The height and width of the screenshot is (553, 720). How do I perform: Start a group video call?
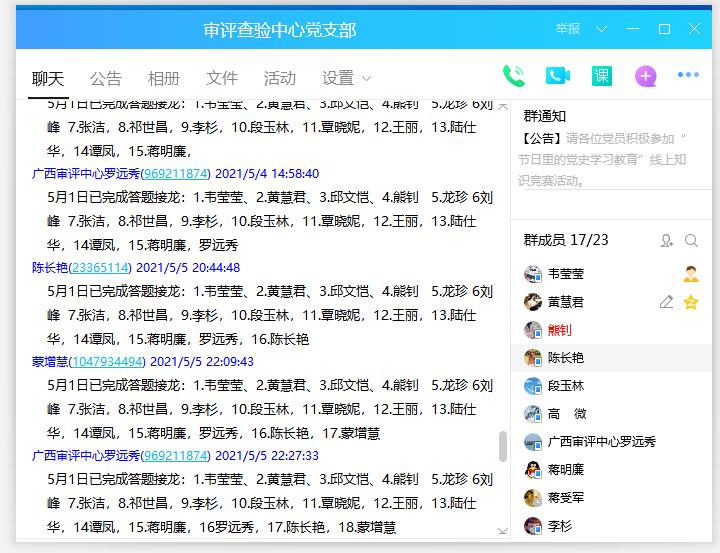coord(557,75)
